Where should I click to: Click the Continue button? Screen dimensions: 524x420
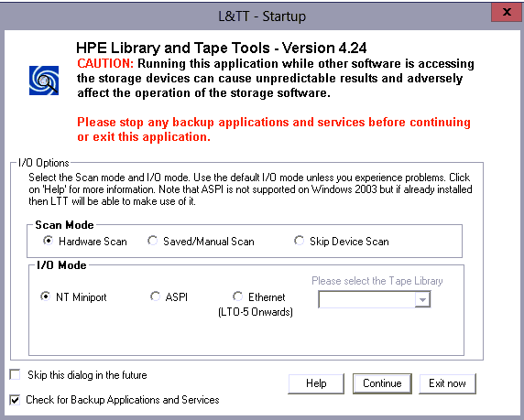click(382, 383)
